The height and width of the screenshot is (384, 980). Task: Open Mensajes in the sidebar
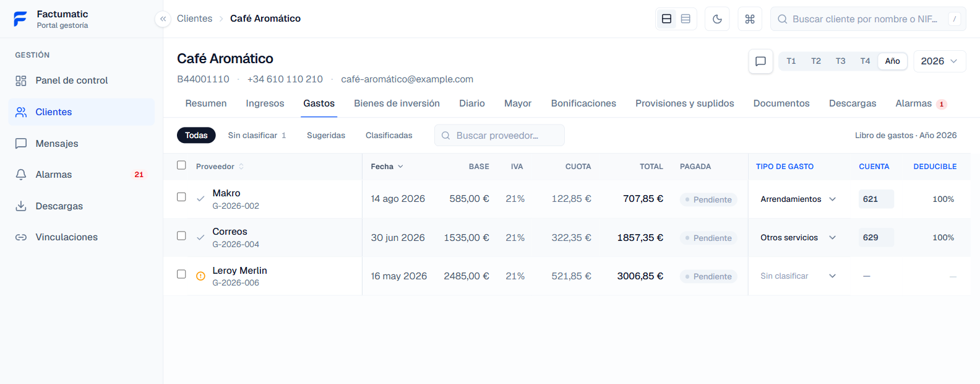82,144
